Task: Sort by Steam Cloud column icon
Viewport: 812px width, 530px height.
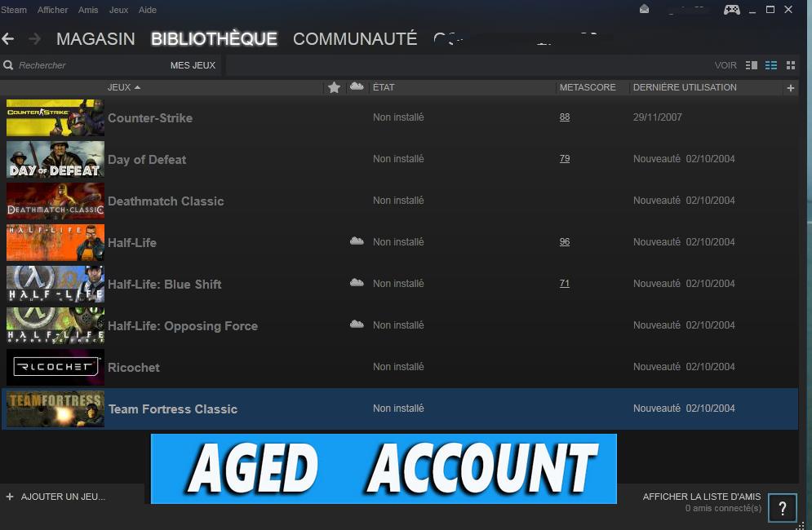Action: [357, 86]
